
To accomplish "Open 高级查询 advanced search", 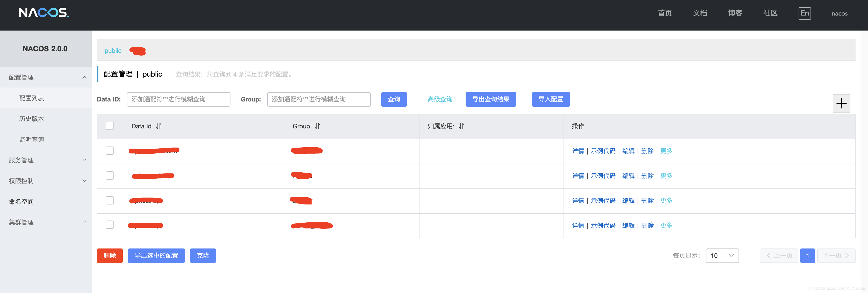I will pyautogui.click(x=440, y=99).
